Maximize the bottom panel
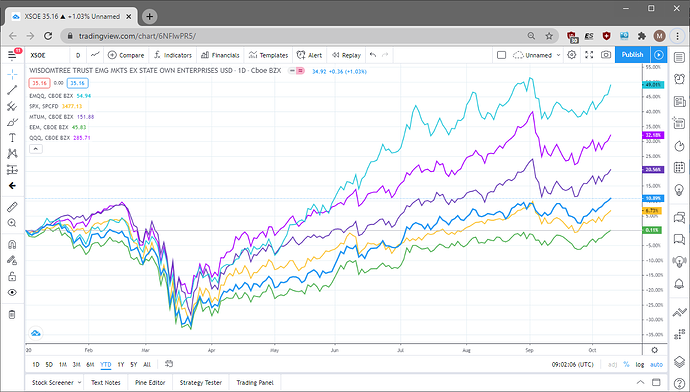The width and height of the screenshot is (690, 392). pyautogui.click(x=656, y=382)
